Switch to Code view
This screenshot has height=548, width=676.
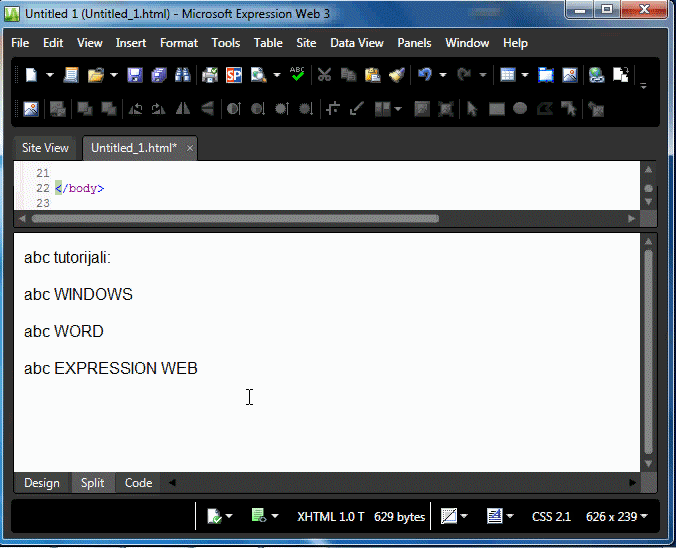[x=138, y=483]
